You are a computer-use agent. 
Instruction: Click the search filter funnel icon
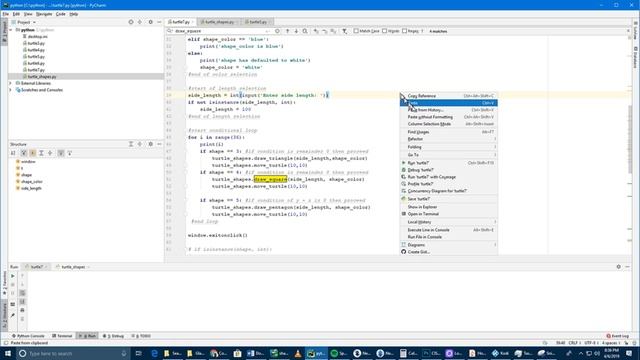[x=344, y=31]
